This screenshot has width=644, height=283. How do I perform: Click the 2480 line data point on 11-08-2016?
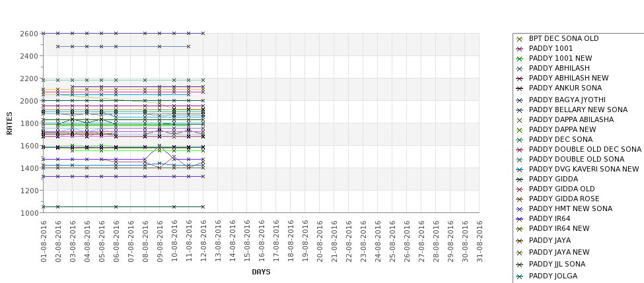pos(188,47)
